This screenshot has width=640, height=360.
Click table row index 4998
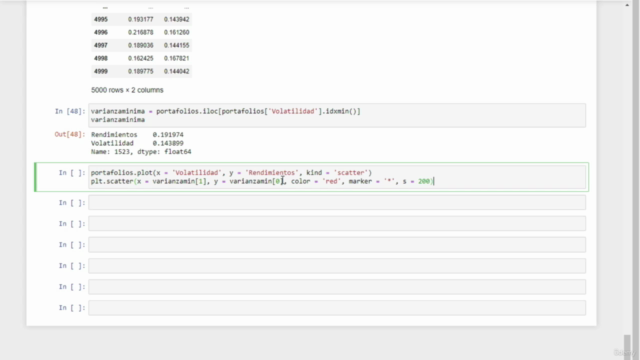coord(101,58)
